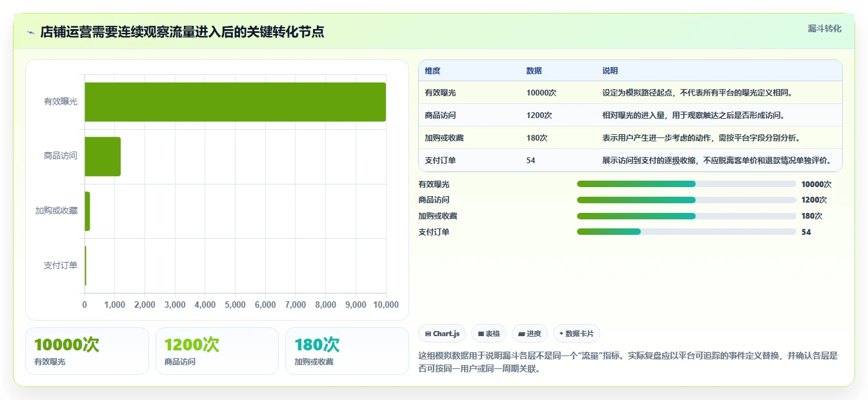Click the 54 cell in the table
Image resolution: width=868 pixels, height=400 pixels.
[x=531, y=161]
